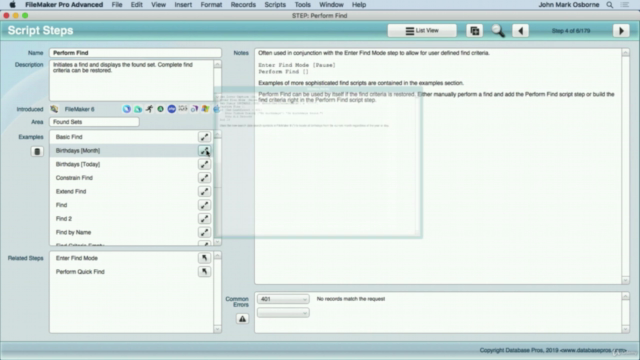Viewport: 640px width, 360px height.
Task: Click the Name field containing Perform Find
Action: 136,53
